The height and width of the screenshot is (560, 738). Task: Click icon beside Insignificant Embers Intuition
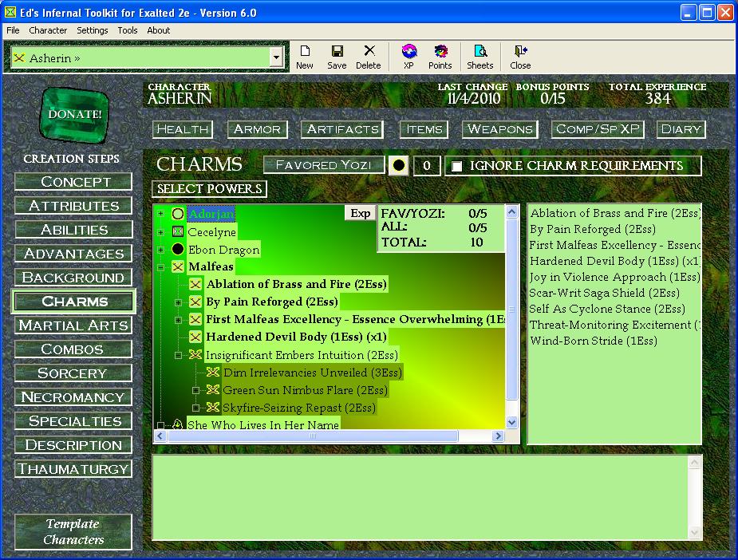coord(195,355)
